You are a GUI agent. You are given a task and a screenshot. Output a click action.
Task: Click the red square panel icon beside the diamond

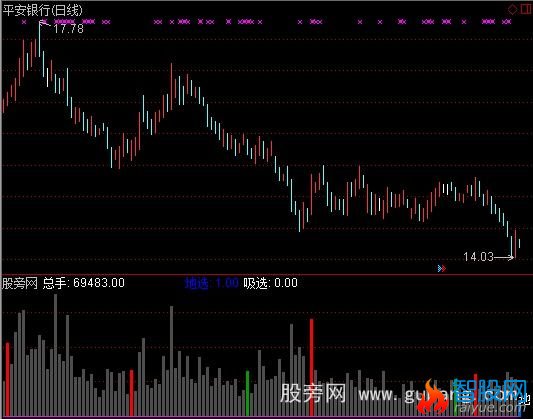pos(526,9)
